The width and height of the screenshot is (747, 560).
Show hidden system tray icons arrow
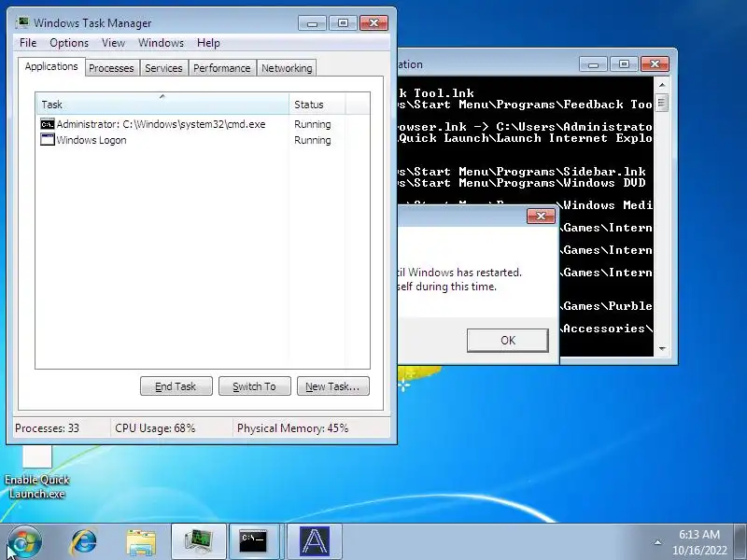pos(657,542)
